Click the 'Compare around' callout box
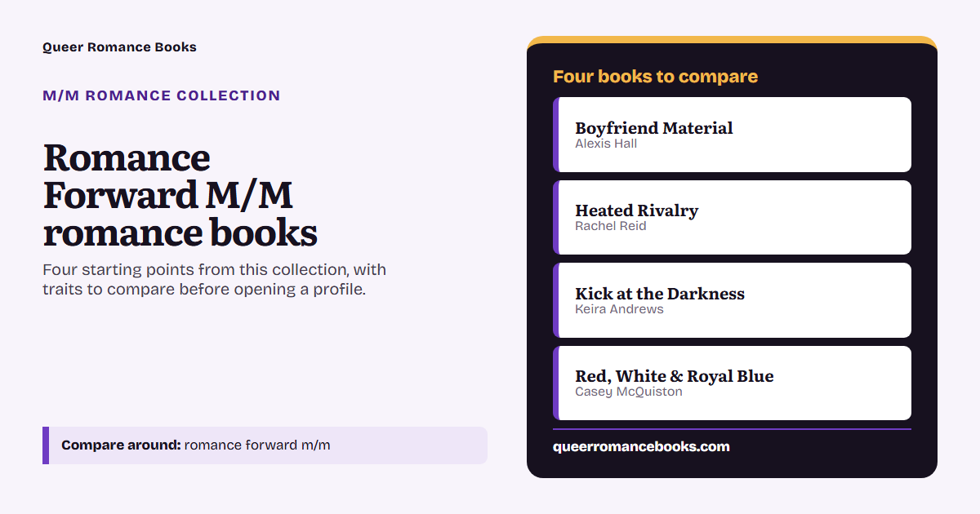 coord(265,445)
